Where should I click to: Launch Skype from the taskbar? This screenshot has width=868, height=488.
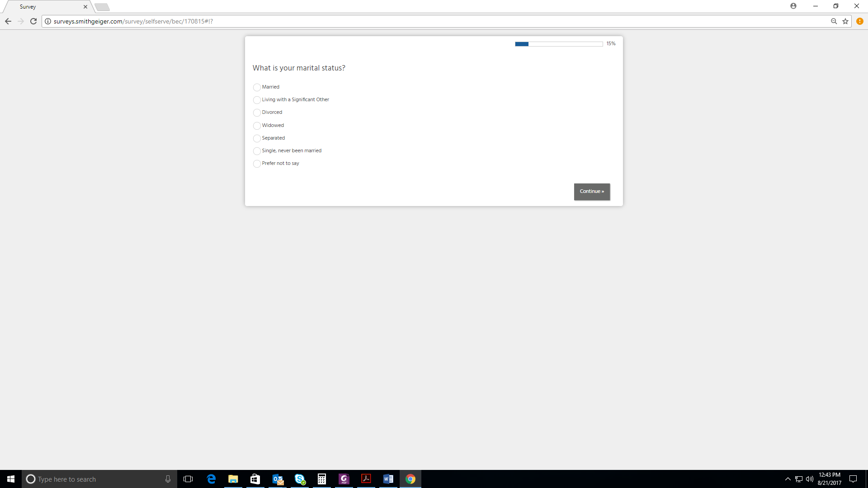point(300,479)
